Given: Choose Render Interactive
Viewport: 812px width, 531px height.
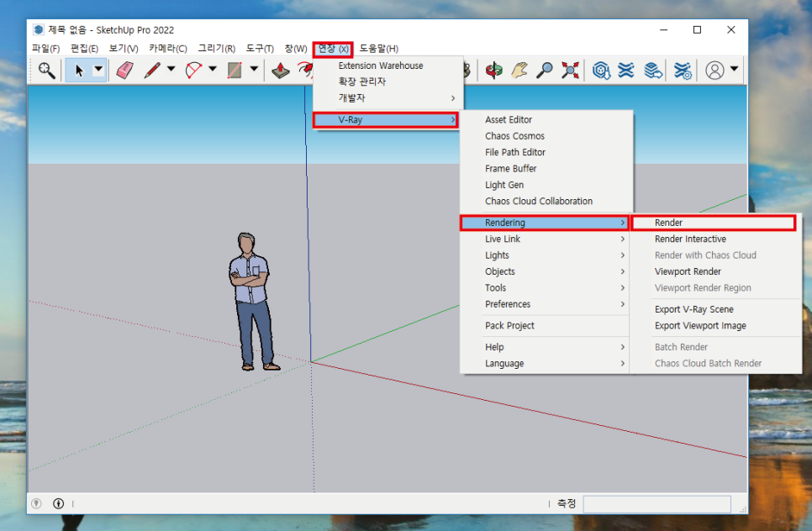Looking at the screenshot, I should click(x=715, y=239).
